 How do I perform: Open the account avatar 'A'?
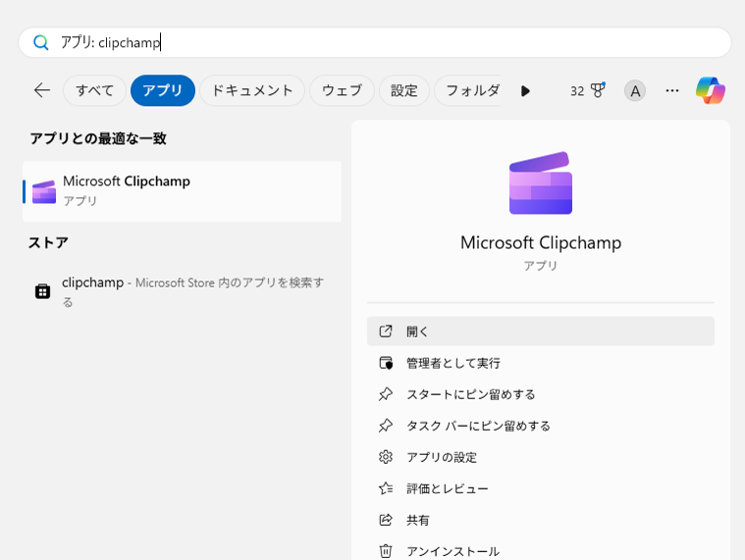point(635,91)
